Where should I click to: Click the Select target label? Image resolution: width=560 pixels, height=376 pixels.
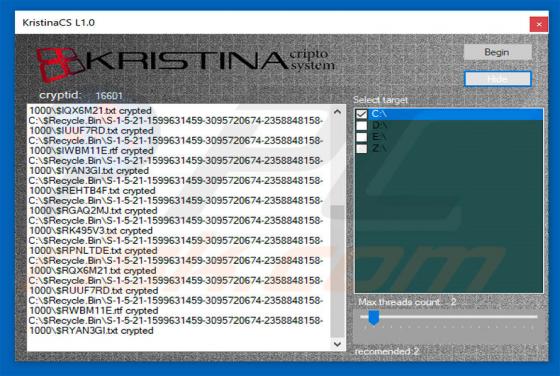(380, 100)
